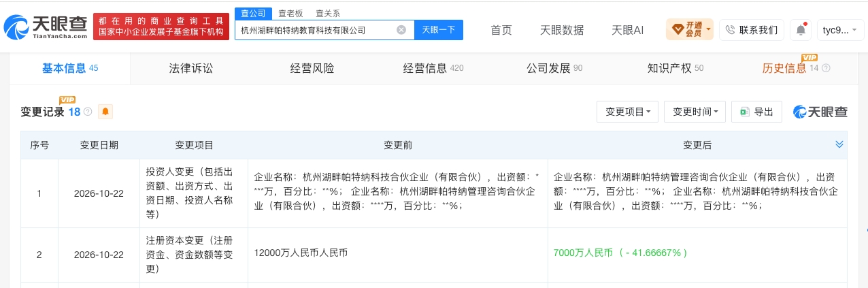Switch to 法律诉讼 tab
The width and height of the screenshot is (868, 288).
191,68
